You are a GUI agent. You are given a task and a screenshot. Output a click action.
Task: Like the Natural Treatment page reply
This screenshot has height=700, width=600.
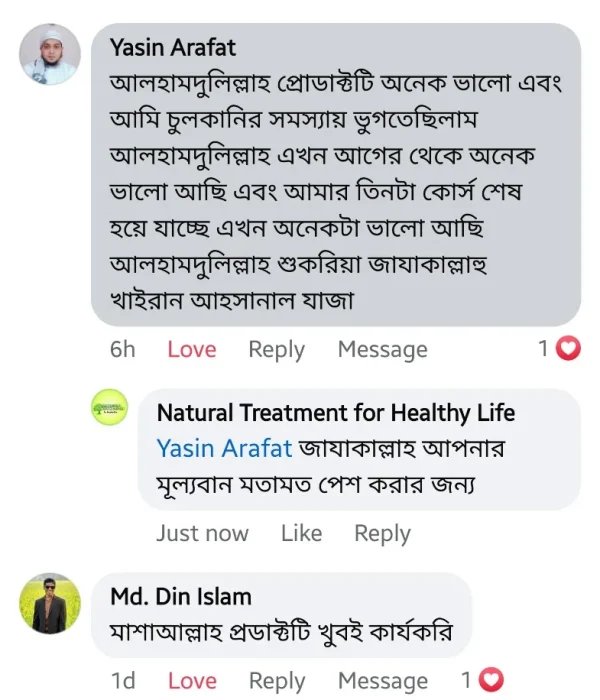tap(301, 533)
